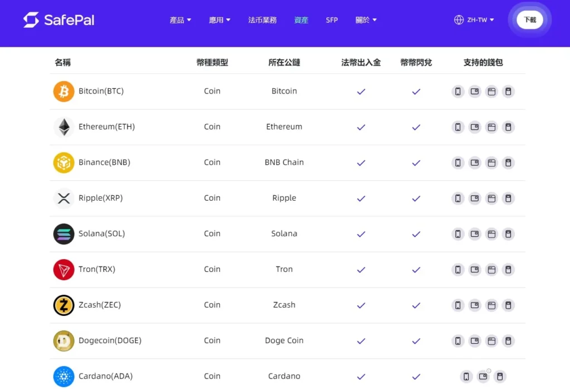Click last hardware device icon in Ripple row
This screenshot has width=570, height=392.
(508, 198)
